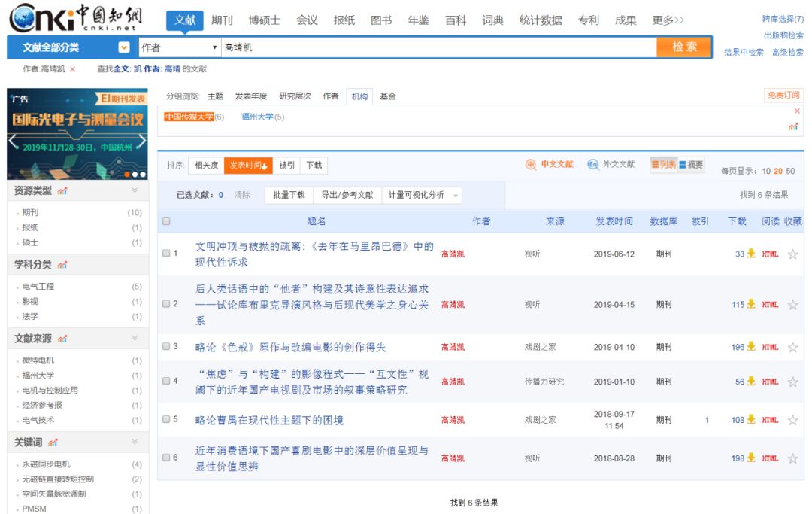Switch group browse to 主题
Viewport: 812px width, 514px height.
pyautogui.click(x=215, y=96)
